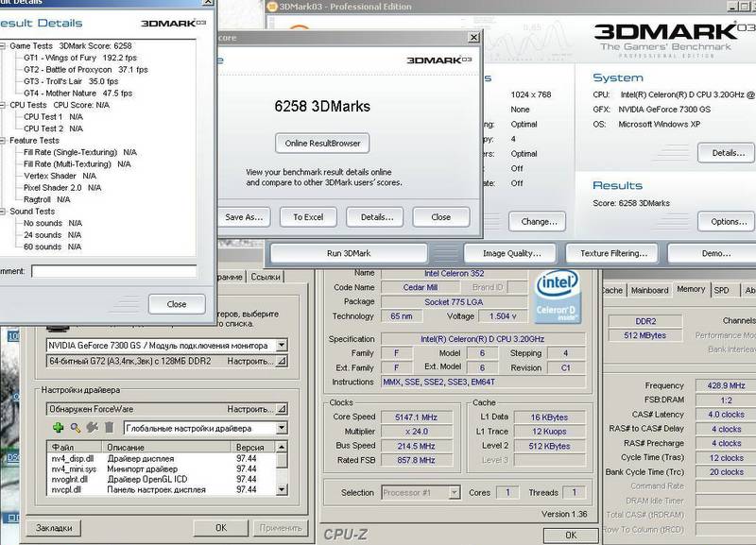
Task: Open the Processor #1 selection dropdown in CPU-Z
Action: click(454, 492)
